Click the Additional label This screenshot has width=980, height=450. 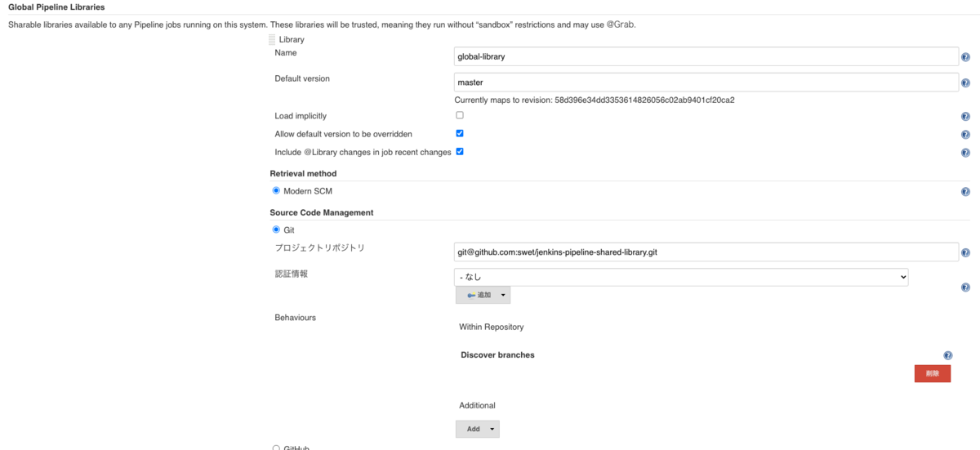point(477,405)
